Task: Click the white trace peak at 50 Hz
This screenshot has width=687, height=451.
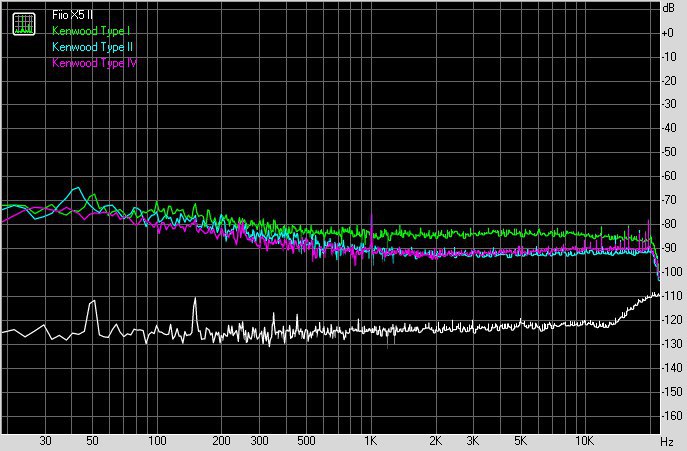Action: tap(92, 302)
